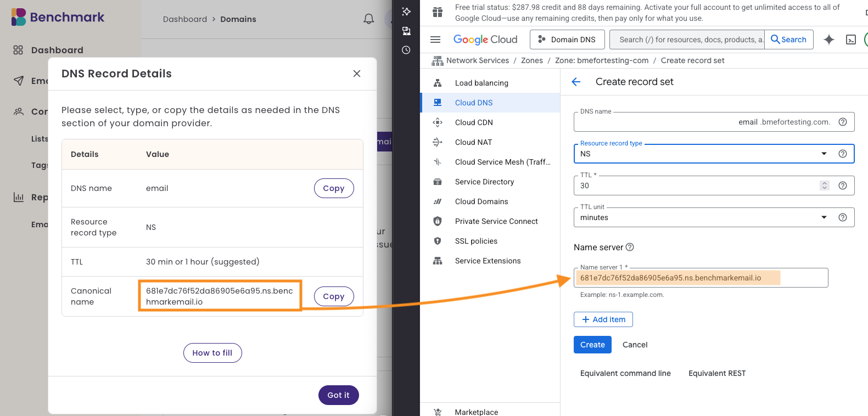Click the Google Cloud Search button
The image size is (868, 416).
coord(789,40)
